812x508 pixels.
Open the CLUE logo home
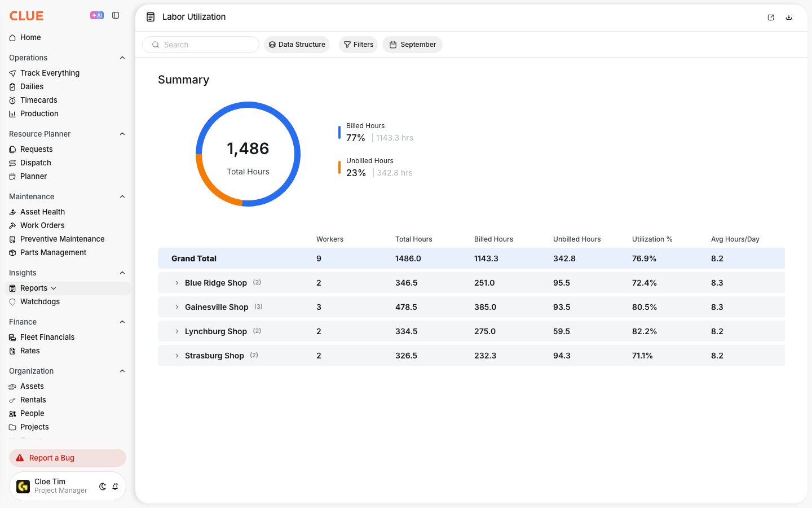coord(27,16)
